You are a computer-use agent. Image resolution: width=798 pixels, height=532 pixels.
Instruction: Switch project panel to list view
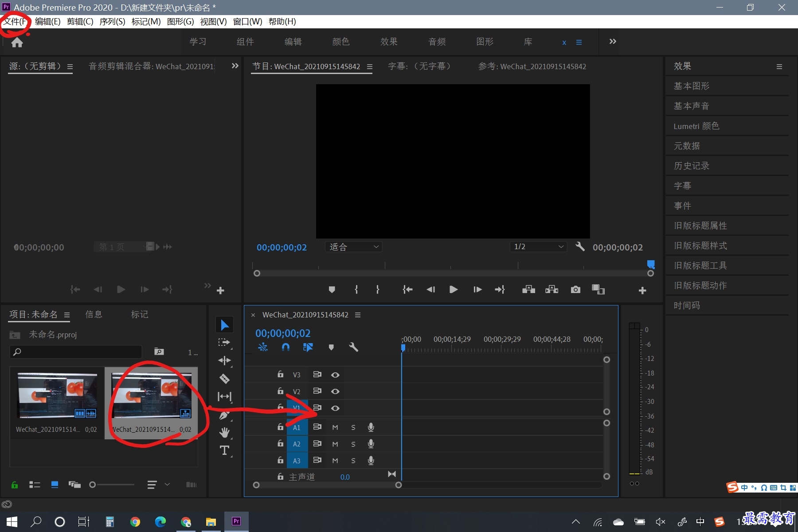(x=35, y=485)
